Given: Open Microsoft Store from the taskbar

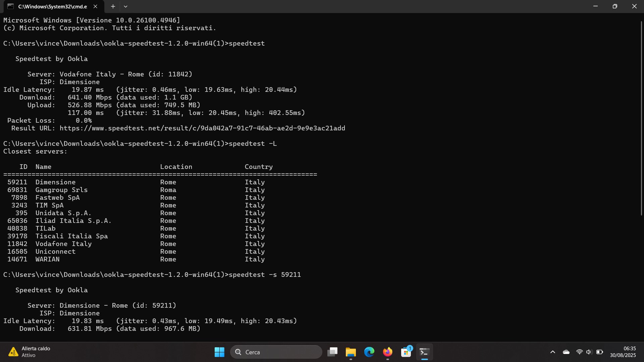Looking at the screenshot, I should point(406,352).
